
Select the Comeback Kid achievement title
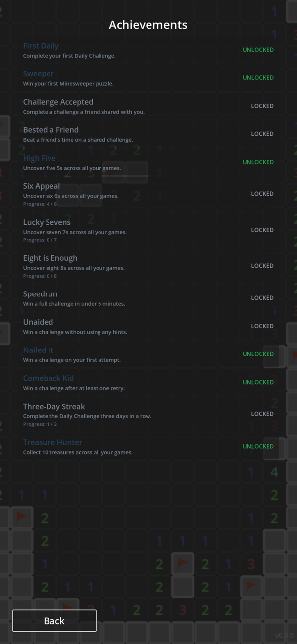click(48, 378)
